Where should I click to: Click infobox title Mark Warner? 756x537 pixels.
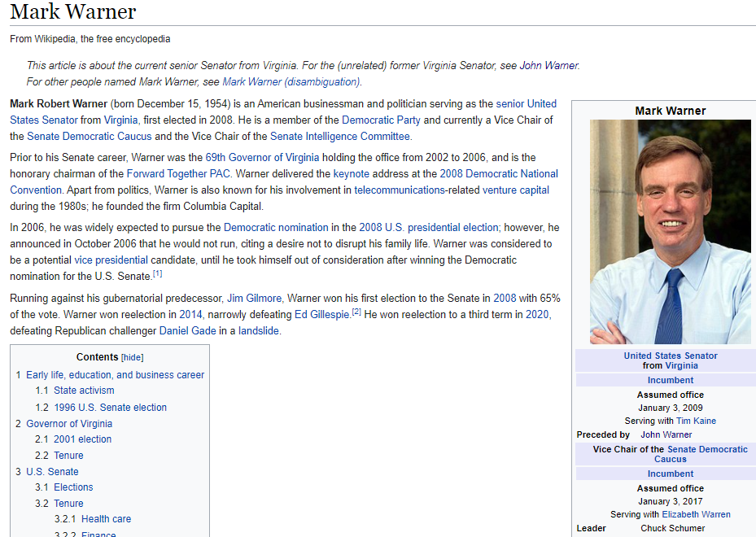click(671, 111)
